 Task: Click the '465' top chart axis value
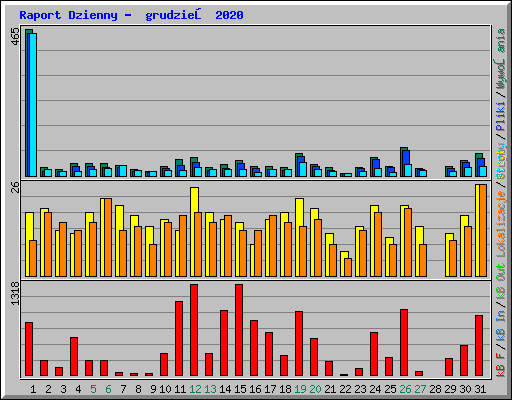tap(15, 36)
